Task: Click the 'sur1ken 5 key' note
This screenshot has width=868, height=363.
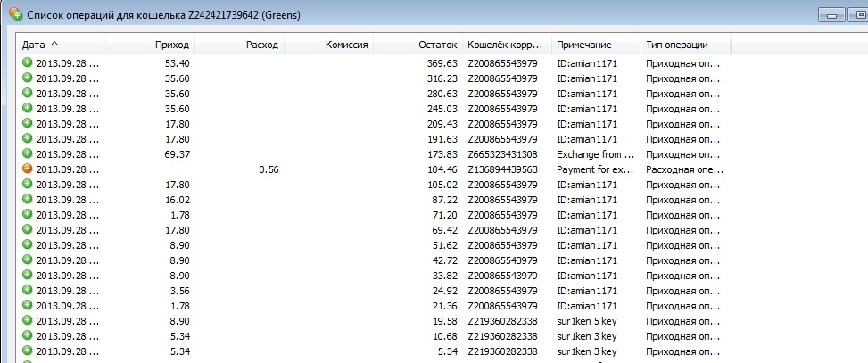Action: pyautogui.click(x=587, y=321)
